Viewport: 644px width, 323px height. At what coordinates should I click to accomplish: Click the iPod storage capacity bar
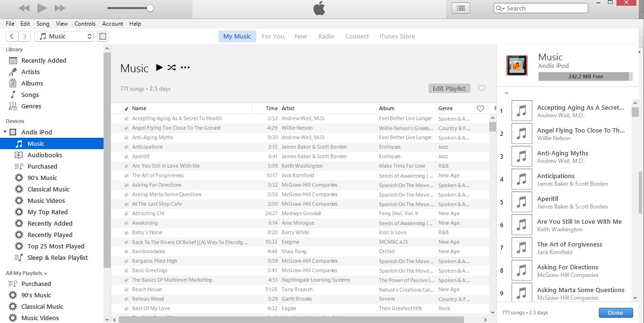coord(586,76)
